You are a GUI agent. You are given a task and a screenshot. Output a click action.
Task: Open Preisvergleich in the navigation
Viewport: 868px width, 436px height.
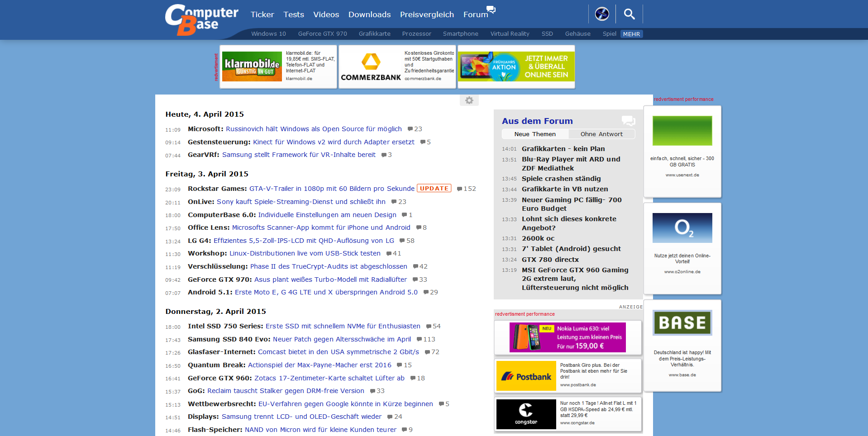(x=427, y=14)
